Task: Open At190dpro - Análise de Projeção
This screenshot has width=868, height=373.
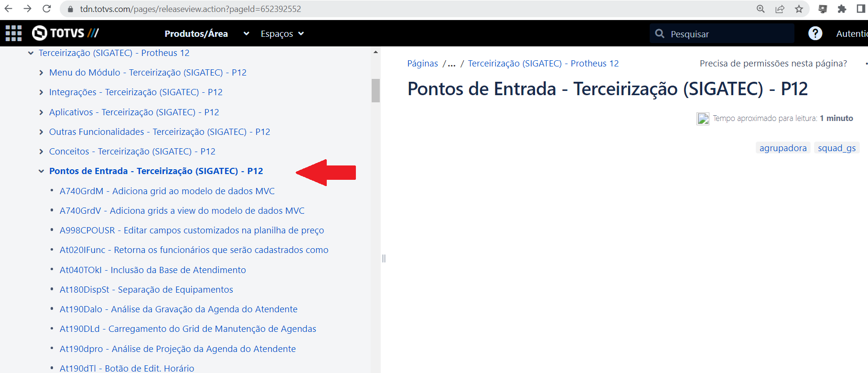Action: 178,349
